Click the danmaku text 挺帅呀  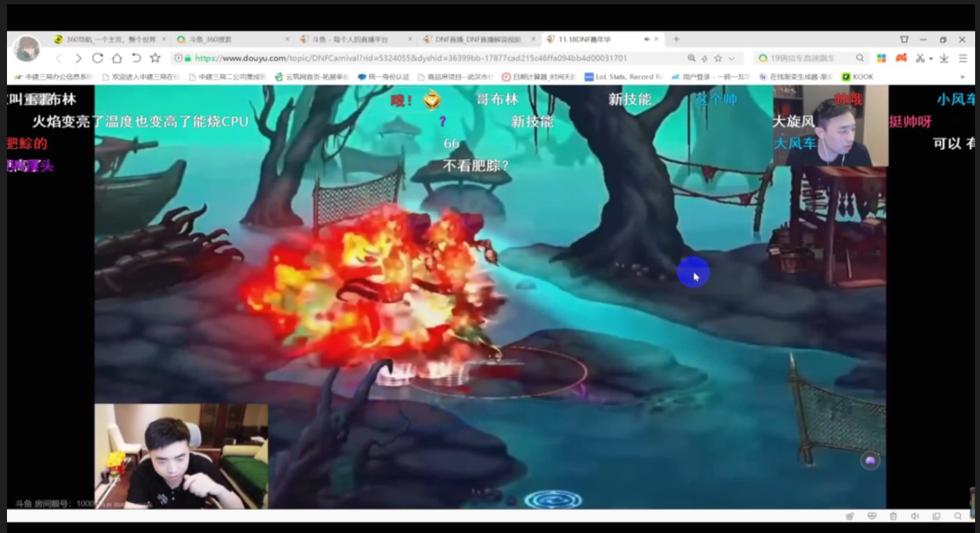pyautogui.click(x=910, y=121)
